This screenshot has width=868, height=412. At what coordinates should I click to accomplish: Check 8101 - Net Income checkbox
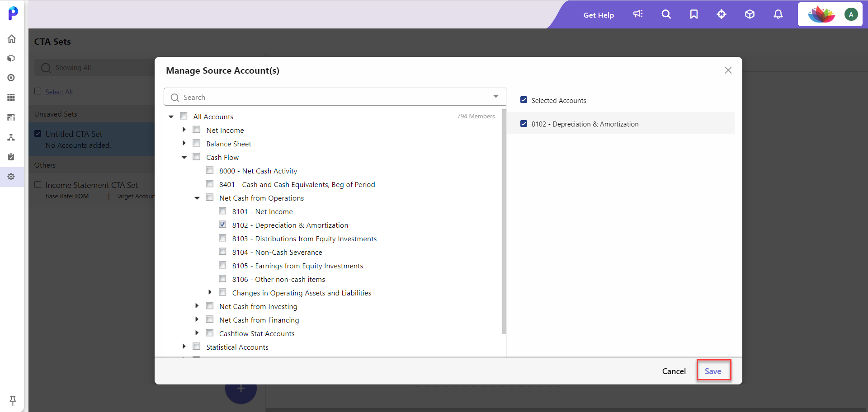(223, 211)
